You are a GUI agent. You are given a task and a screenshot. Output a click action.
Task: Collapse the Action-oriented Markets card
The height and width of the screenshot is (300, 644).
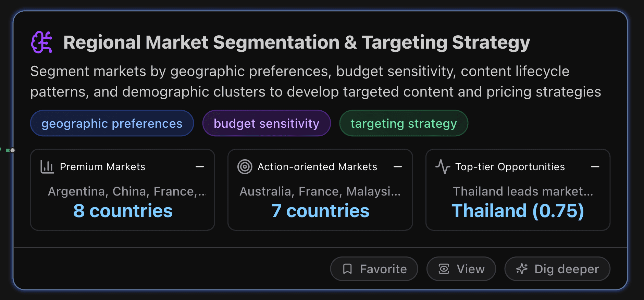point(398,167)
